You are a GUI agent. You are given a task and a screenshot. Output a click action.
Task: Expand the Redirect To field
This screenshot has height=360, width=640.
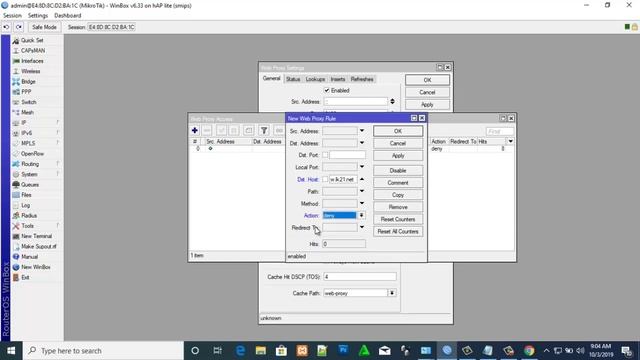click(x=362, y=227)
